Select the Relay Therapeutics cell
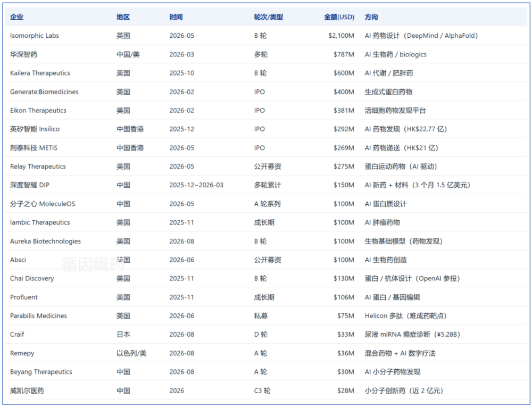This screenshot has height=407, width=532. tap(38, 166)
